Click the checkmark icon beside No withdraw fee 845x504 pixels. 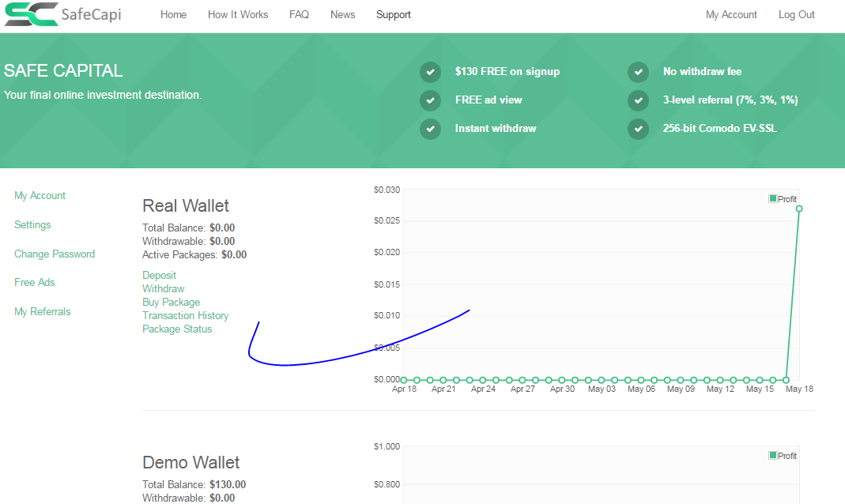pyautogui.click(x=638, y=72)
